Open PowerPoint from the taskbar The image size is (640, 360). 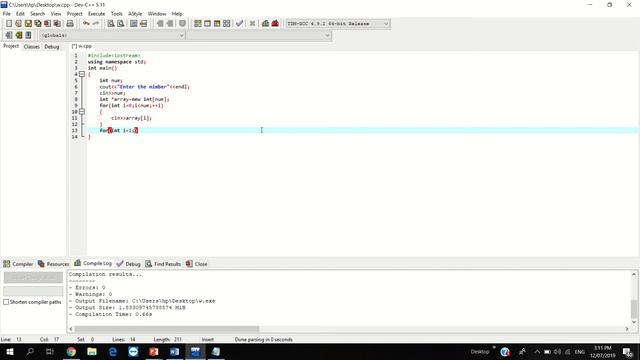pos(153,351)
